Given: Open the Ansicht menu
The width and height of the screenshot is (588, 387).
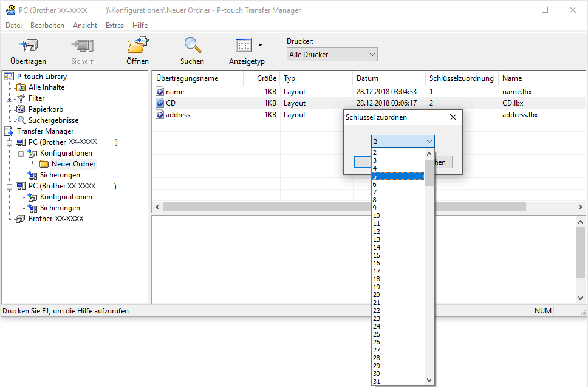Looking at the screenshot, I should click(85, 26).
